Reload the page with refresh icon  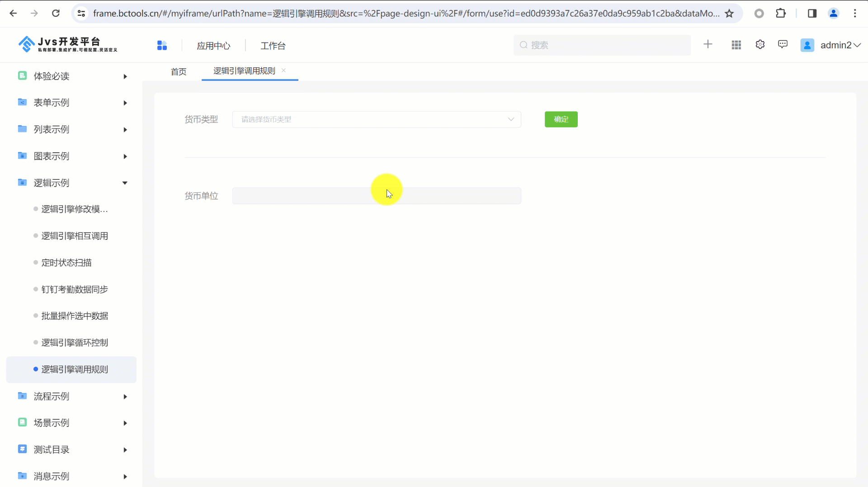56,14
